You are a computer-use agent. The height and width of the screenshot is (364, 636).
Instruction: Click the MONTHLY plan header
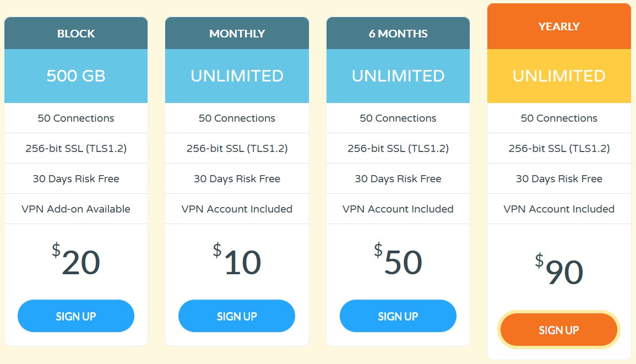pos(237,34)
